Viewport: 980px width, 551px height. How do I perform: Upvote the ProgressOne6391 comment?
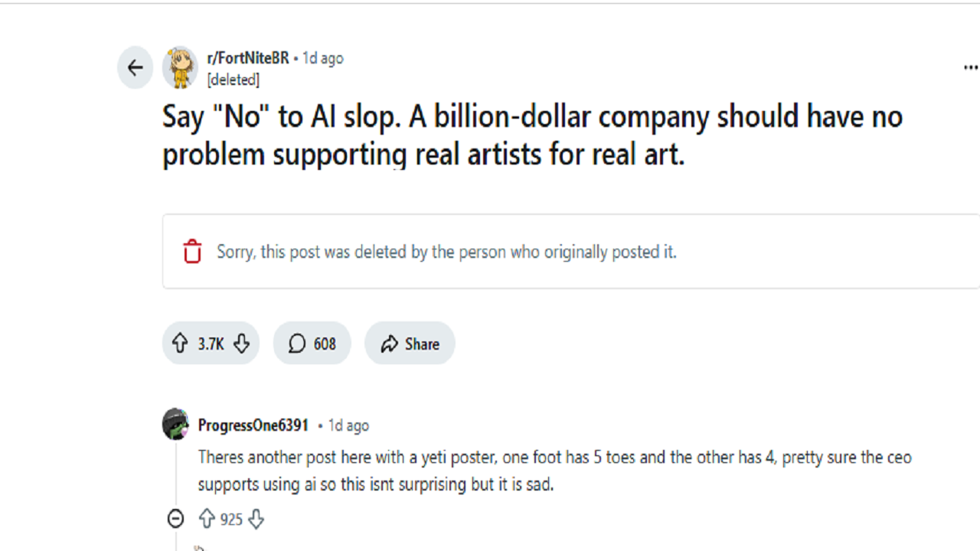(207, 520)
